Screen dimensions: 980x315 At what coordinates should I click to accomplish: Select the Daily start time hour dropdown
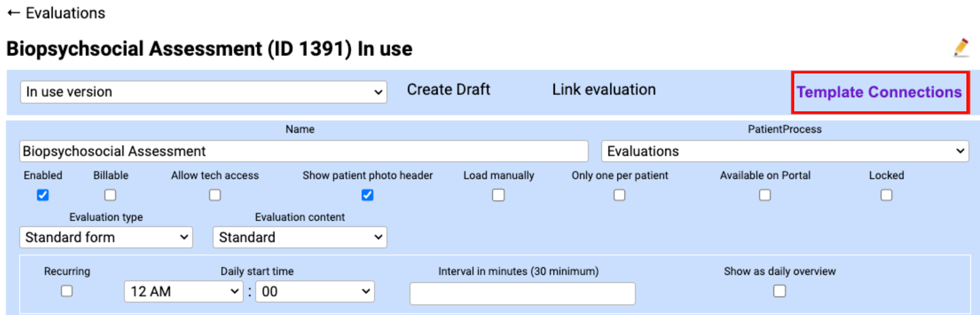coord(183,292)
